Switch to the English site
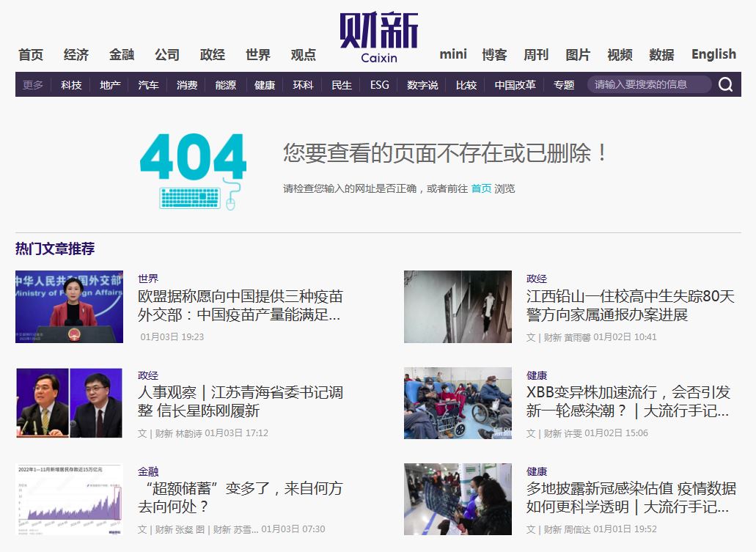 pyautogui.click(x=714, y=54)
